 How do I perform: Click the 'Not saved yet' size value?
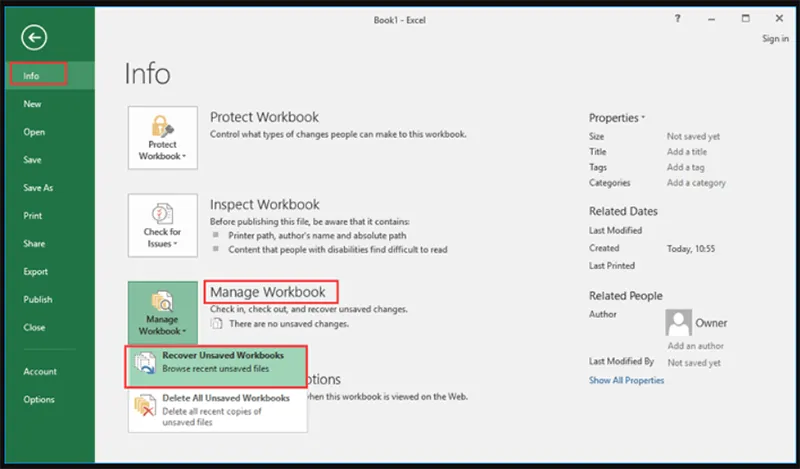(x=693, y=136)
